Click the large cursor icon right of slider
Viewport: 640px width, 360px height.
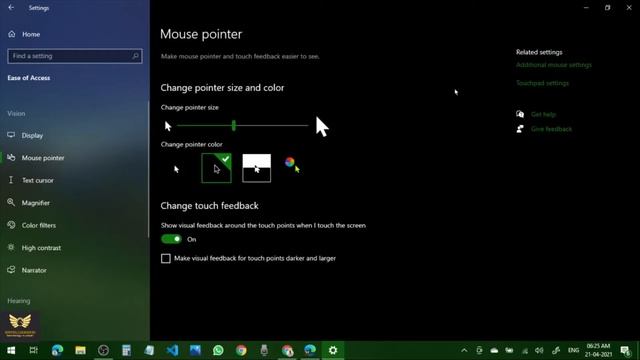(322, 126)
